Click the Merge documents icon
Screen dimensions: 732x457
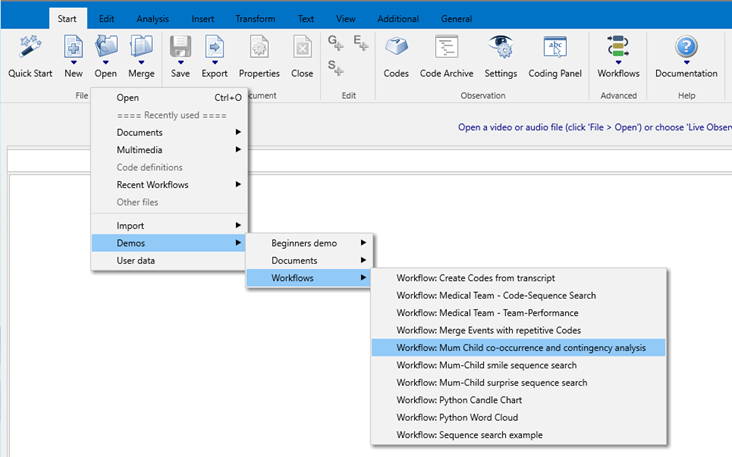pyautogui.click(x=141, y=46)
